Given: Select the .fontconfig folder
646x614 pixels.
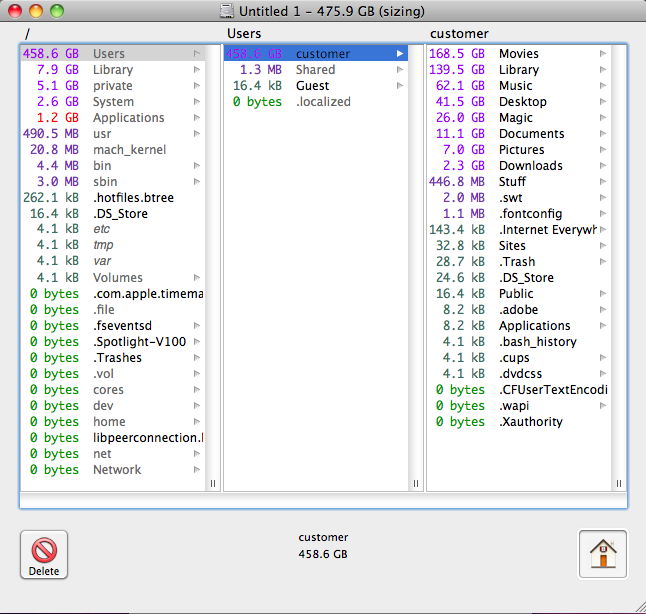Looking at the screenshot, I should [x=519, y=213].
